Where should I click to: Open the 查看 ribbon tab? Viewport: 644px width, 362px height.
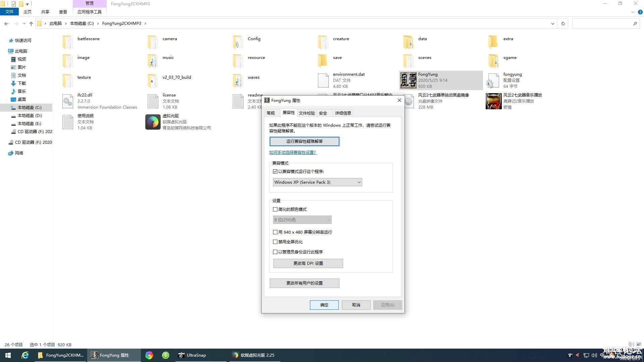[63, 12]
